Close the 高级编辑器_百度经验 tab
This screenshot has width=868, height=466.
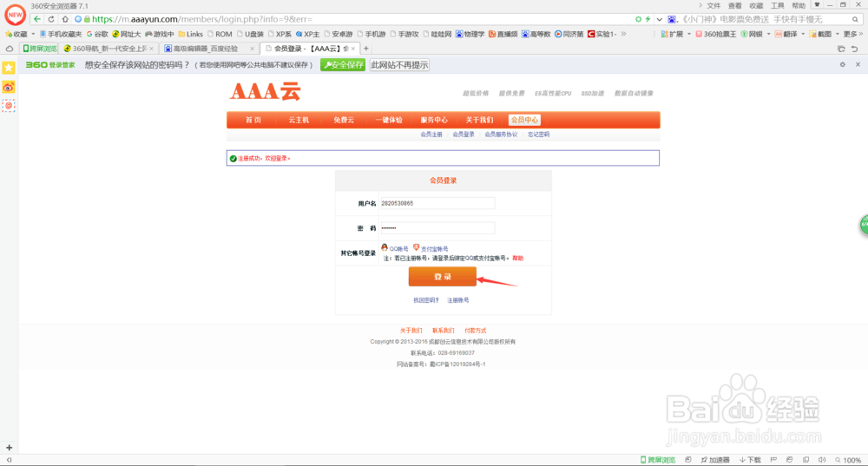252,49
